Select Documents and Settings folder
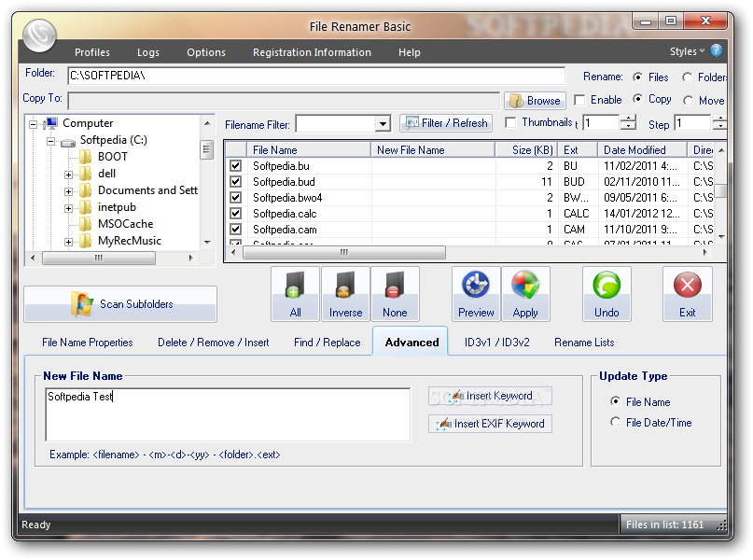 coord(147,190)
